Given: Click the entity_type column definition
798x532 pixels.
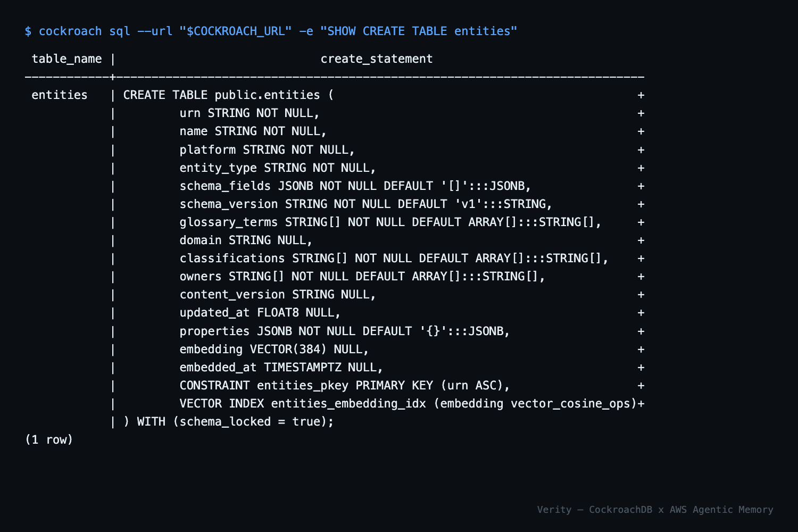Looking at the screenshot, I should click(x=278, y=168).
